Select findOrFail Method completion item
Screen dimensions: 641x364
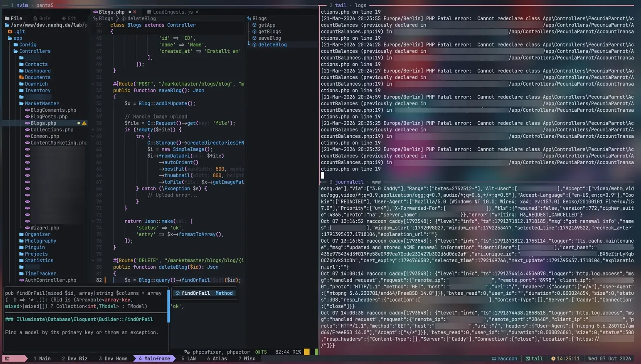(x=204, y=293)
